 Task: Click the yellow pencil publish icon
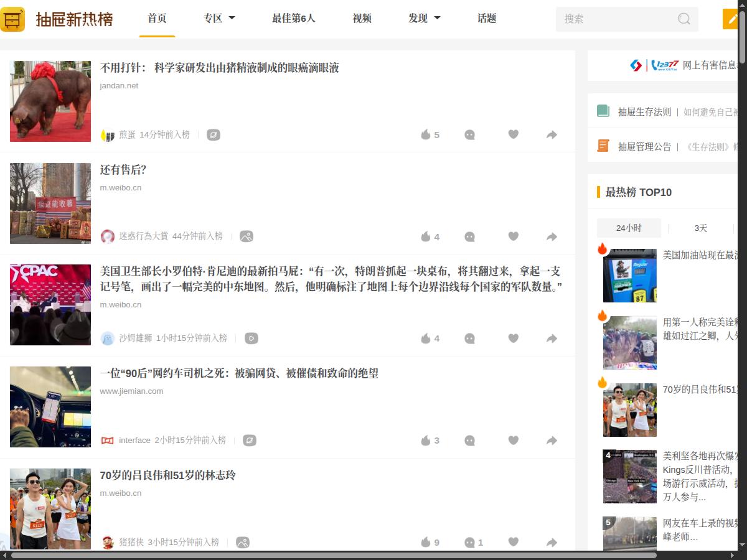click(731, 19)
